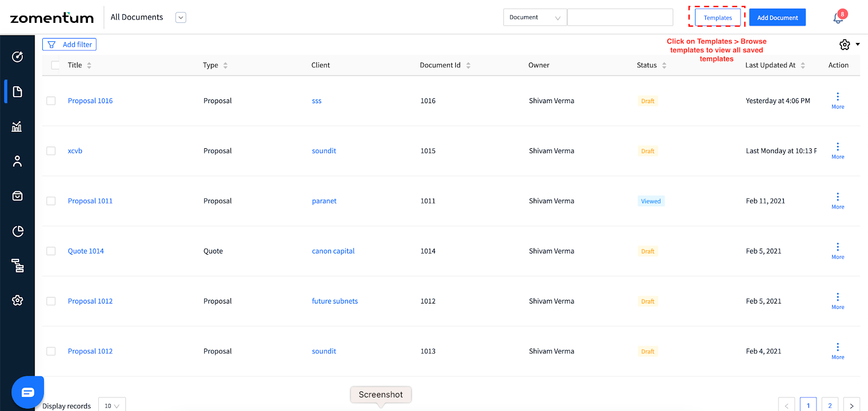The width and height of the screenshot is (868, 411).
Task: Open the Proposal 1016 document link
Action: (x=90, y=101)
